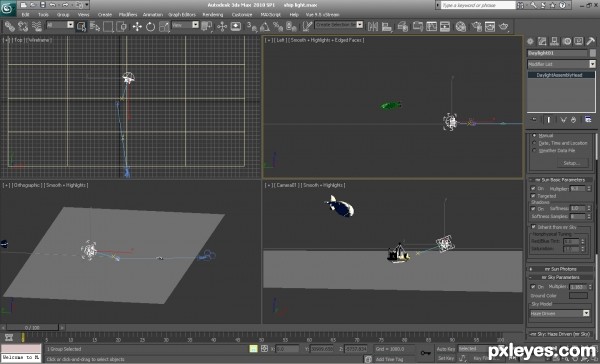Toggle Percent Snap icon

pos(278,26)
